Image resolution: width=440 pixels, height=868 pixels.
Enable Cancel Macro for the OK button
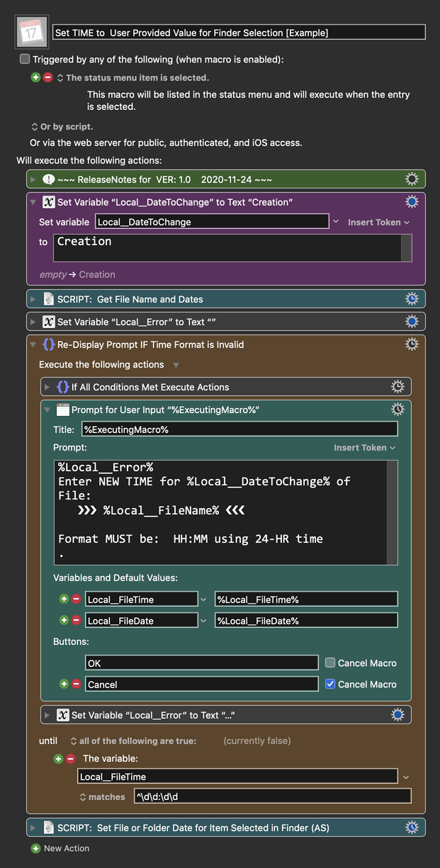[x=330, y=663]
